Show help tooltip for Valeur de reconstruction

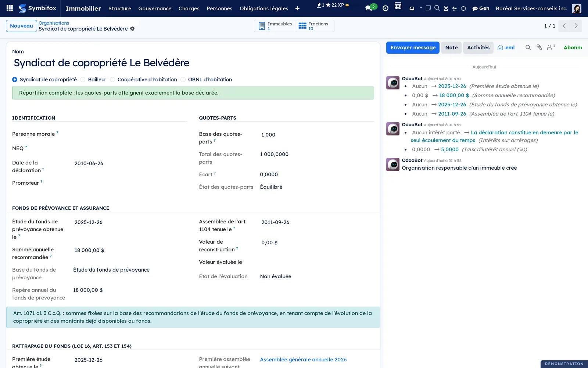[x=237, y=248]
